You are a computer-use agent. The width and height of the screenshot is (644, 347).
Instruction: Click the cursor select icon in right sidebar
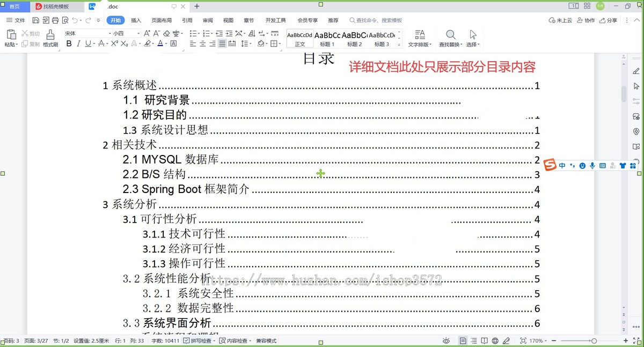(x=636, y=86)
